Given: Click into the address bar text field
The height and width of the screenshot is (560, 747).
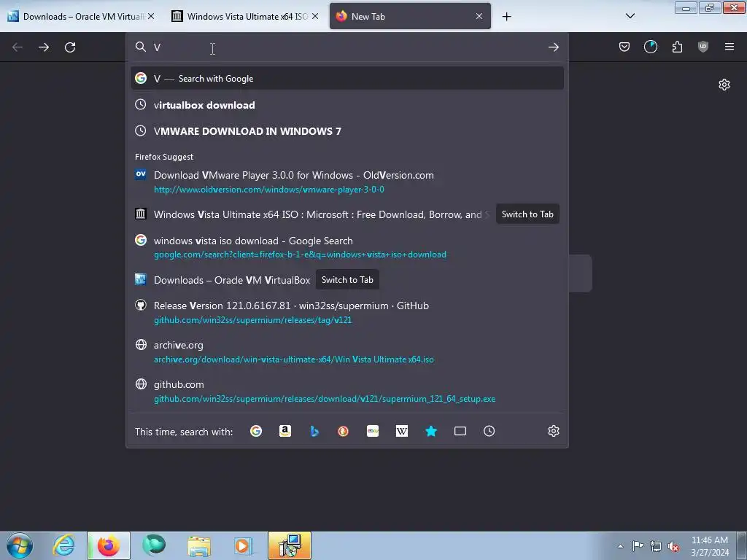Looking at the screenshot, I should (348, 47).
